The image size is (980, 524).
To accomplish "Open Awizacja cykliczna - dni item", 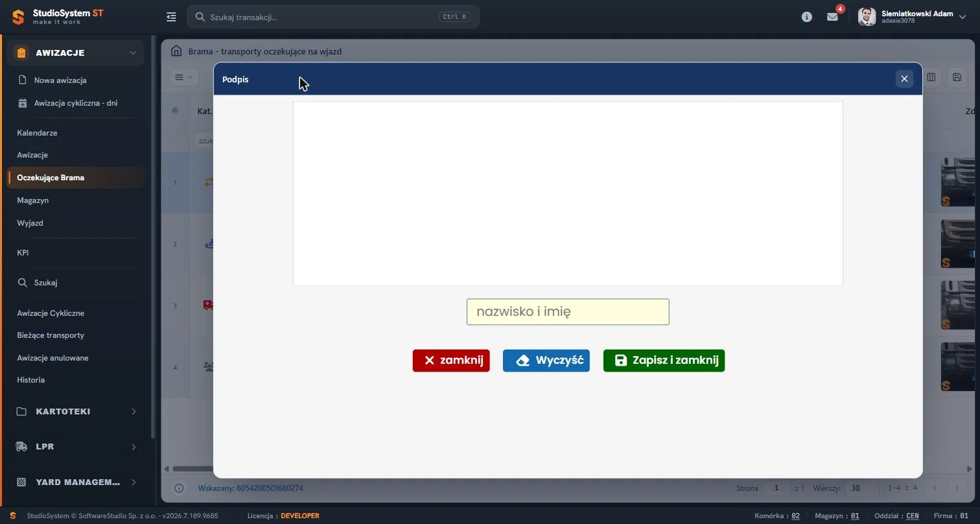I will [75, 103].
